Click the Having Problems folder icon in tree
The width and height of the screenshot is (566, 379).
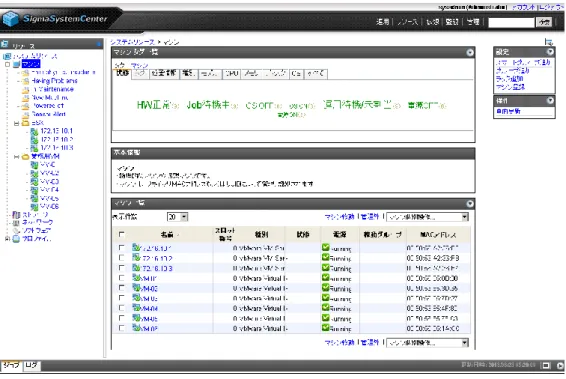click(26, 81)
